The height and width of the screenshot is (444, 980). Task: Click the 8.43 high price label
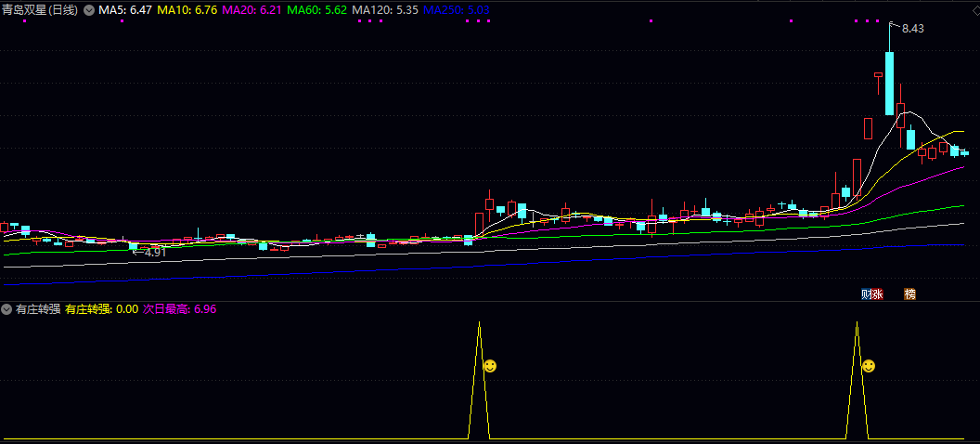(912, 29)
